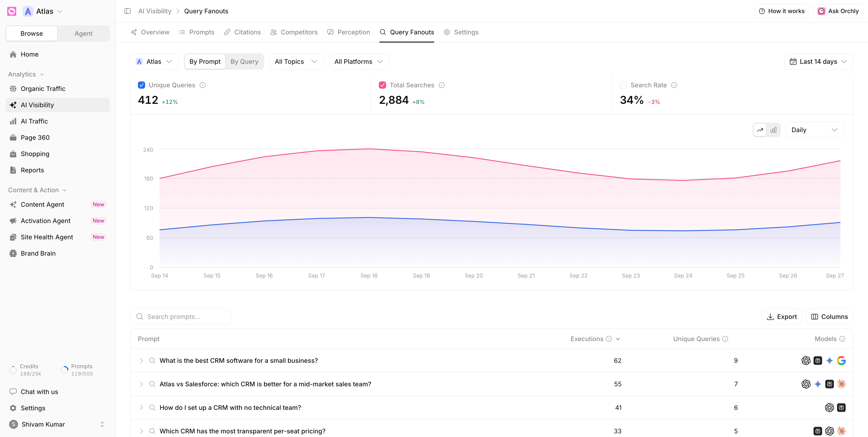Open Brand Brain
The width and height of the screenshot is (868, 437).
click(x=58, y=253)
